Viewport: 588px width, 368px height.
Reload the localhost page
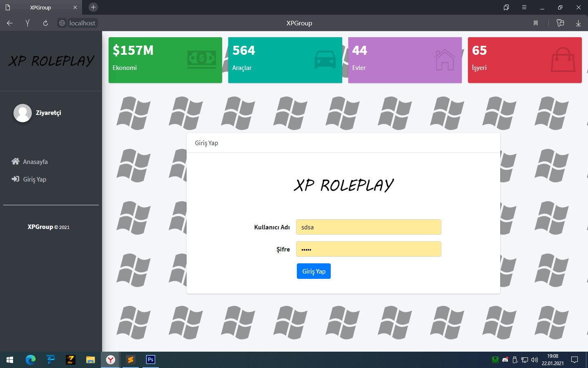tap(45, 23)
